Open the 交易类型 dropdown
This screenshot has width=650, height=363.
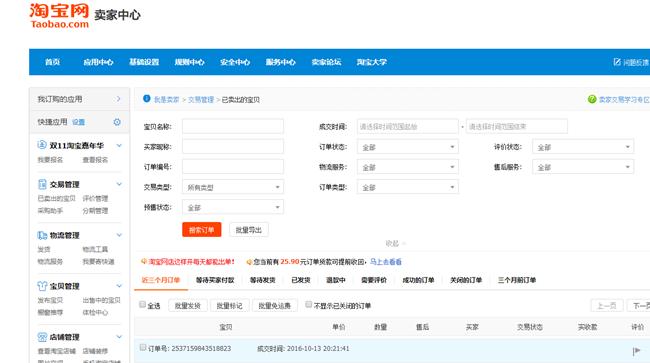click(x=233, y=187)
